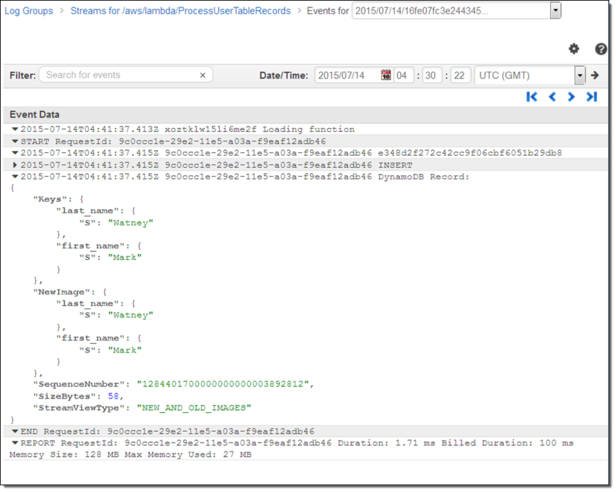Edit the hour field showing 04
This screenshot has width=616, height=492.
point(403,75)
